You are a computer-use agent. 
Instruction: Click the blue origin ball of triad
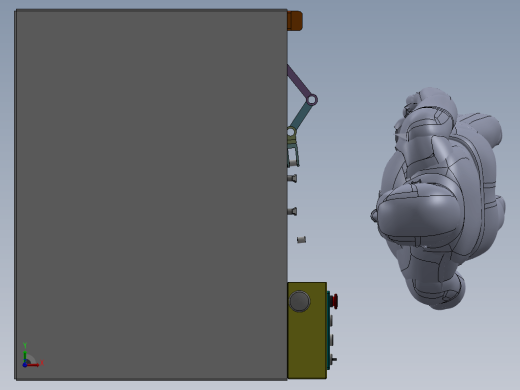point(25,365)
